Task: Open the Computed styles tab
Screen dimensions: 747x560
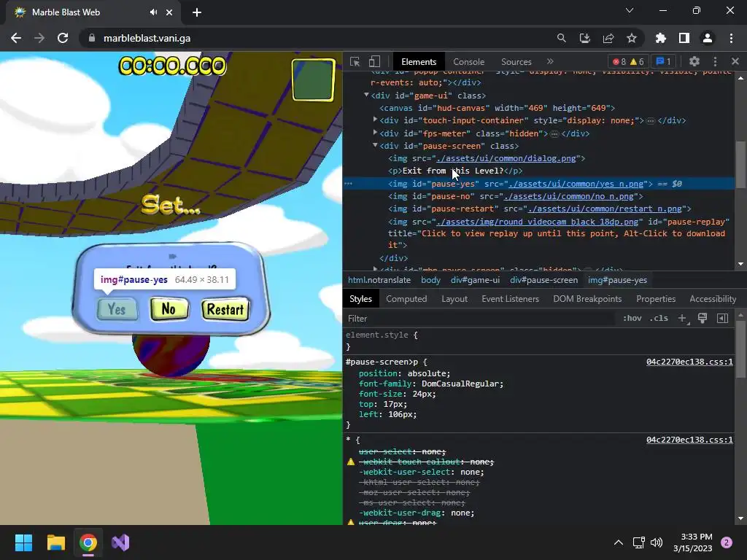Action: (406, 299)
